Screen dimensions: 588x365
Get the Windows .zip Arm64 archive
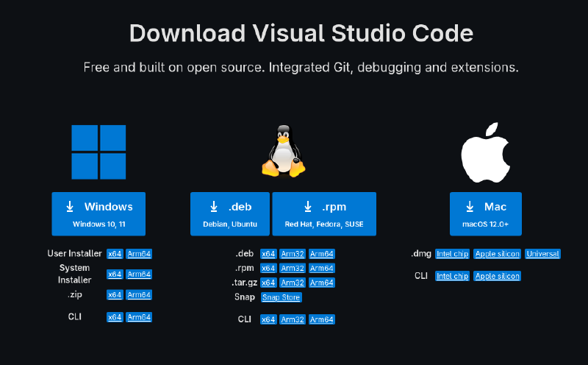point(139,295)
